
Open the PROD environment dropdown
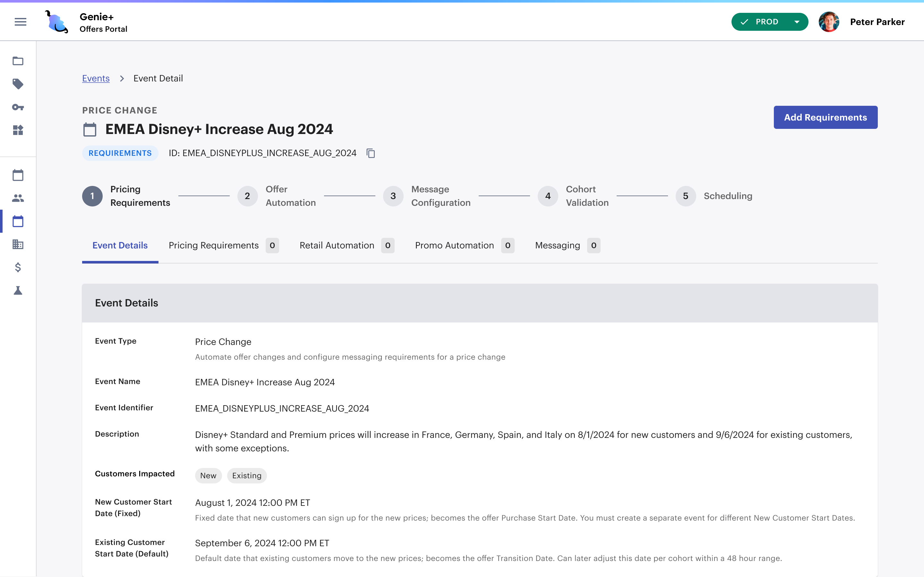click(x=769, y=22)
